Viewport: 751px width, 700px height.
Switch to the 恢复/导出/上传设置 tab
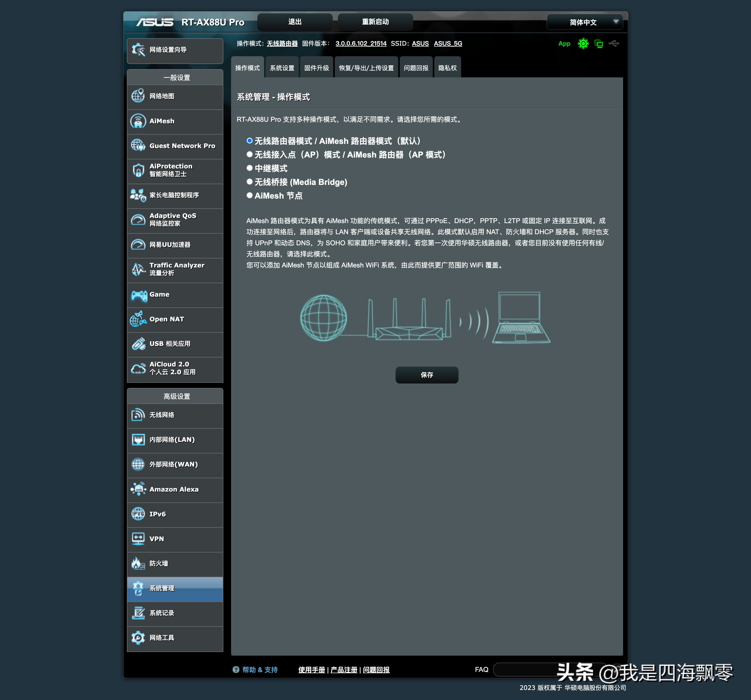coord(366,68)
